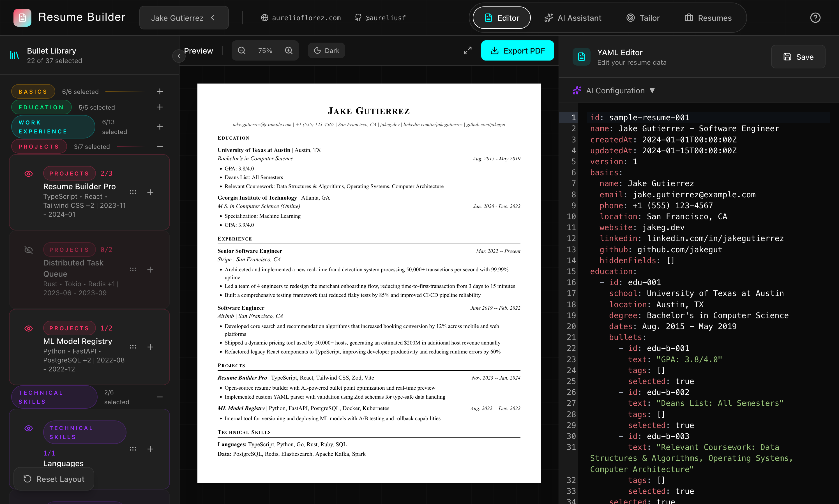
Task: Open the Jake Gutierrez resume selector
Action: click(184, 18)
